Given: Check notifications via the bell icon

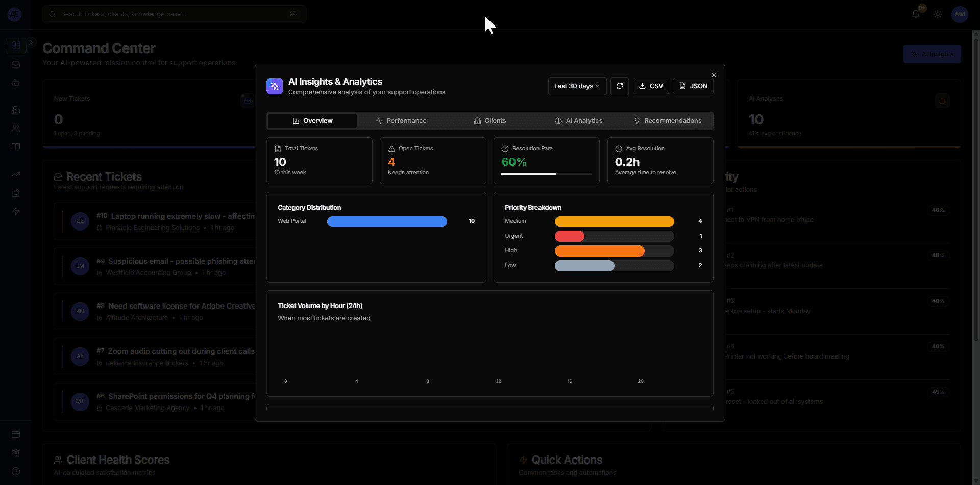Looking at the screenshot, I should 915,14.
